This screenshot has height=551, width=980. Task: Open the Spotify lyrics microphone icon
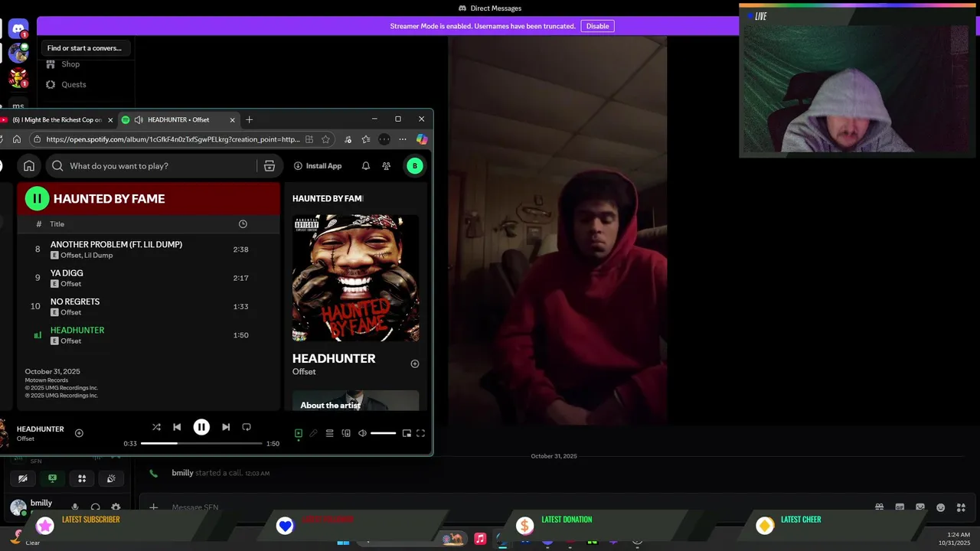pos(313,433)
